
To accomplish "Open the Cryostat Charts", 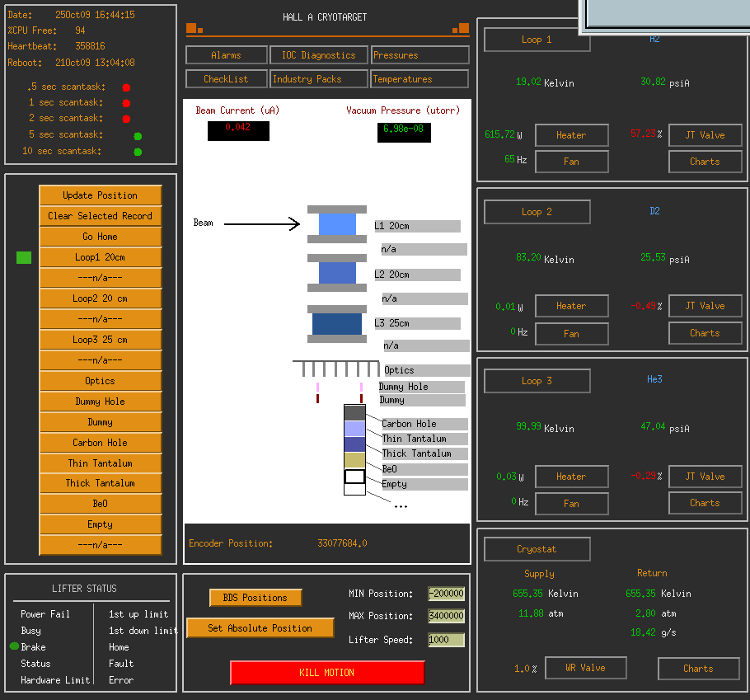I will (699, 669).
